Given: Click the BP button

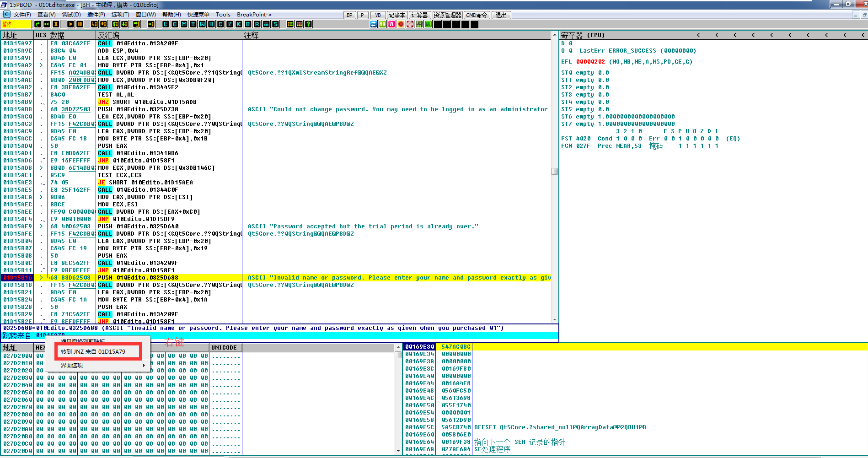Looking at the screenshot, I should (x=349, y=15).
